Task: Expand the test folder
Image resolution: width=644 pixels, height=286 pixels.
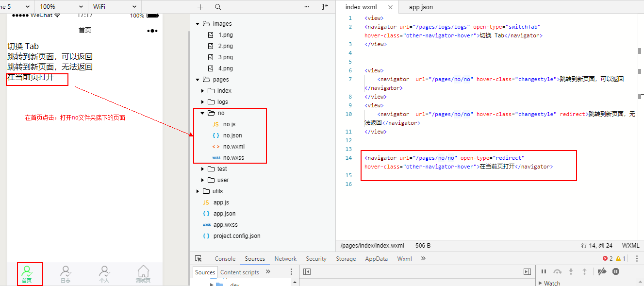Action: (x=203, y=169)
